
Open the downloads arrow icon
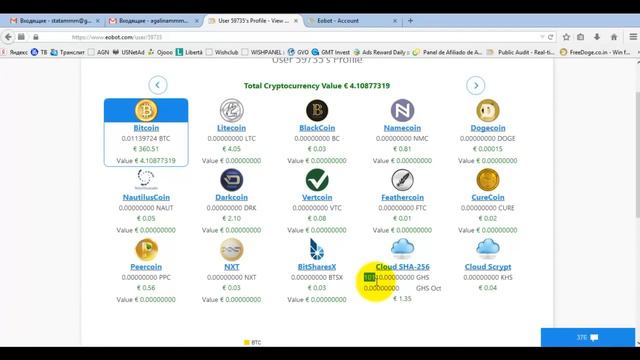click(x=597, y=37)
